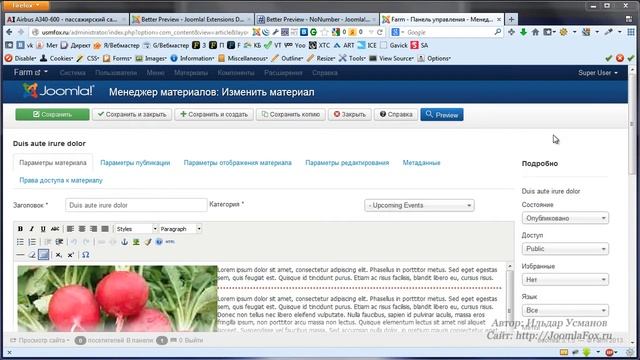This screenshot has width=640, height=360.
Task: Open the Компоненты menu
Action: pos(236,73)
